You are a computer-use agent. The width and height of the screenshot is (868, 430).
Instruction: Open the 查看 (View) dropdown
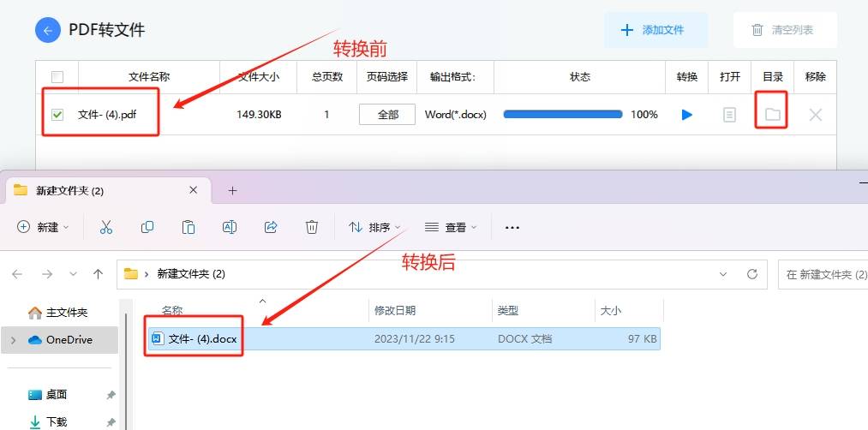[451, 227]
